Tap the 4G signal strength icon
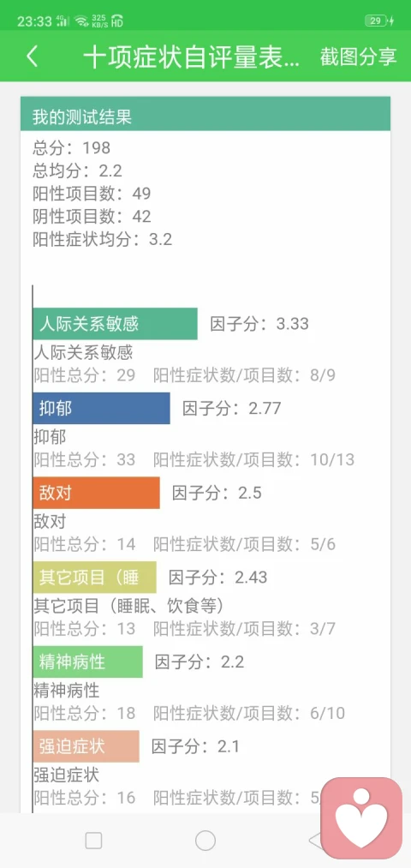The height and width of the screenshot is (868, 411). [x=63, y=21]
